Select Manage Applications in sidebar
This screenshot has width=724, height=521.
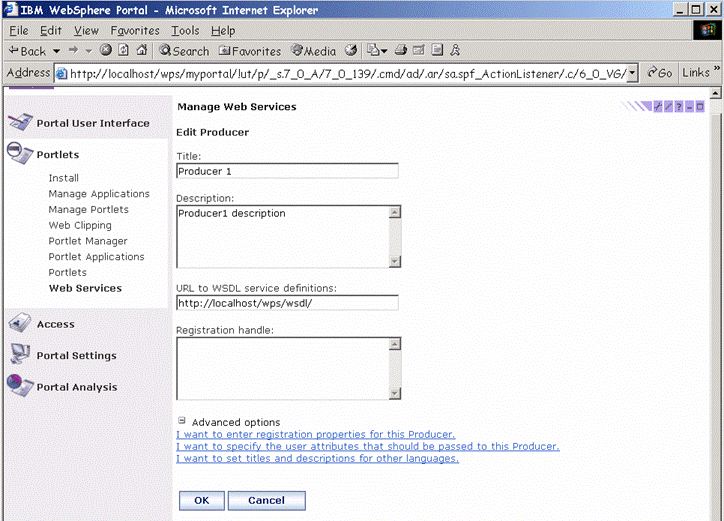coord(99,194)
